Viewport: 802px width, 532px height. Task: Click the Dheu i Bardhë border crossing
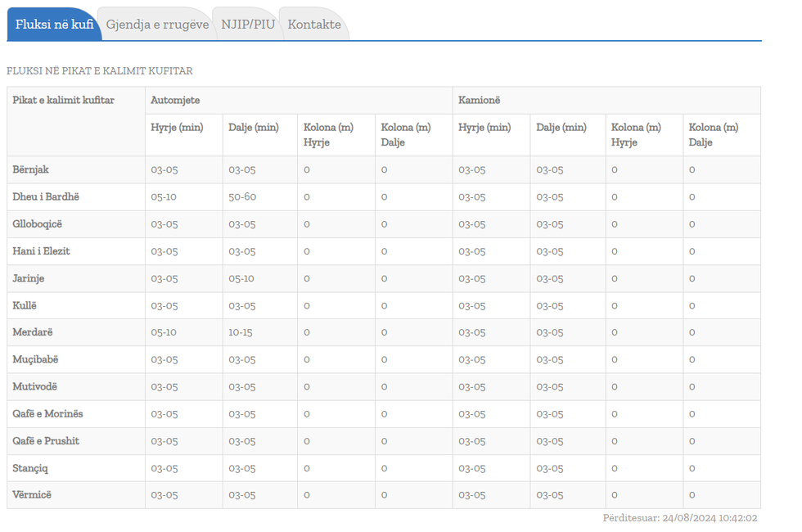click(46, 196)
